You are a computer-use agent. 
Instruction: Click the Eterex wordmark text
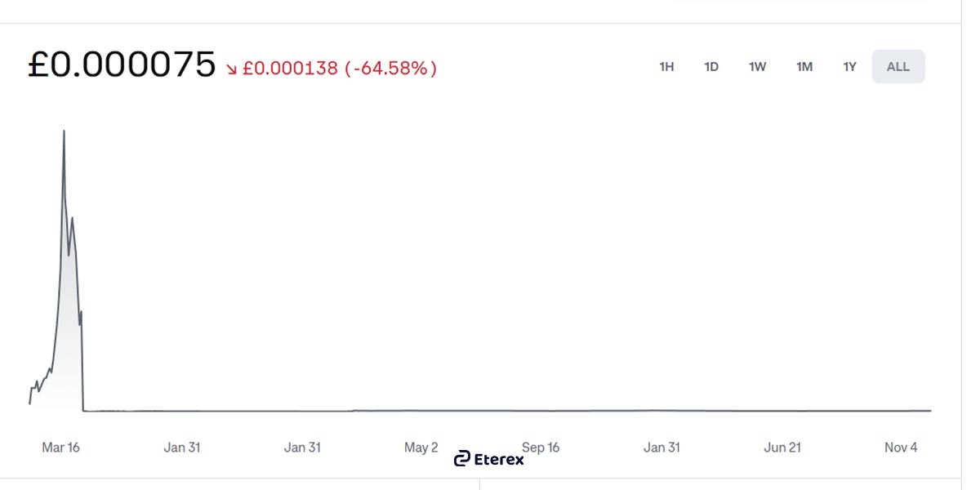tap(499, 459)
